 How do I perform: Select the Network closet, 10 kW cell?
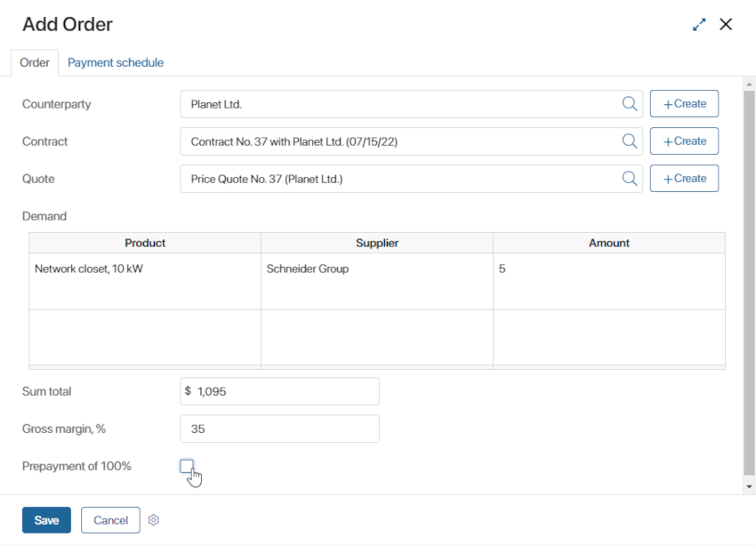pos(145,282)
